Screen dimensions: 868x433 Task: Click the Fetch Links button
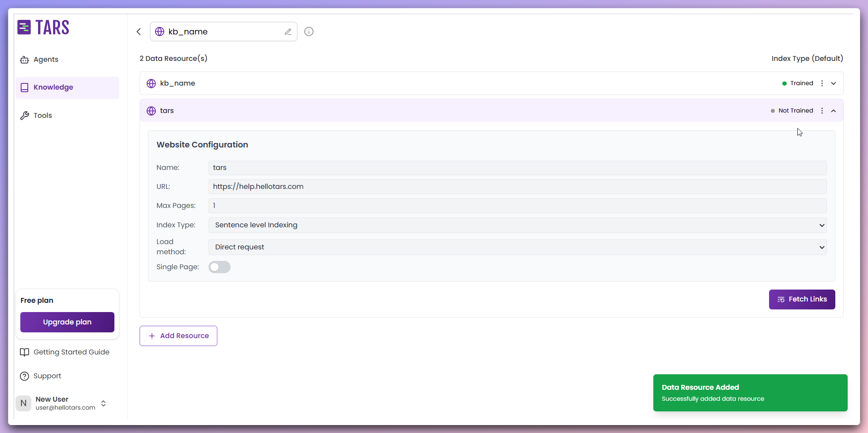[802, 299]
